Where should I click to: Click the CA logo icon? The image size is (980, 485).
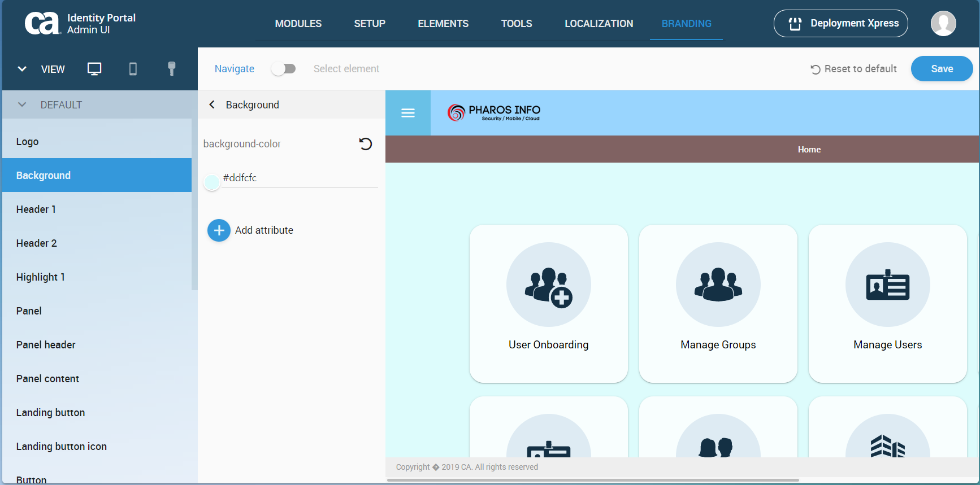click(42, 24)
